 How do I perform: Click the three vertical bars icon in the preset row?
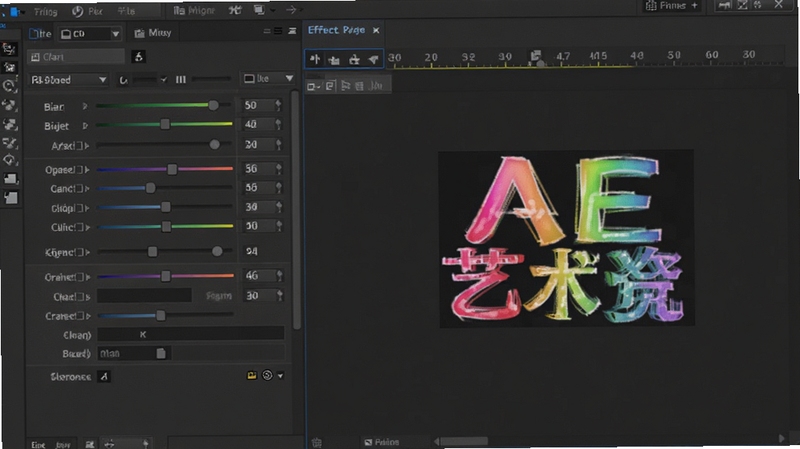pyautogui.click(x=181, y=80)
